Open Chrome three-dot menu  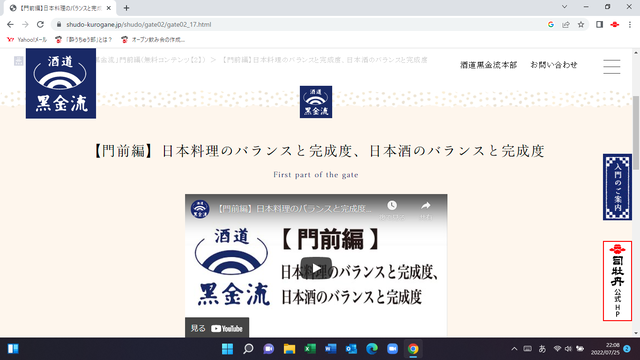(x=630, y=24)
